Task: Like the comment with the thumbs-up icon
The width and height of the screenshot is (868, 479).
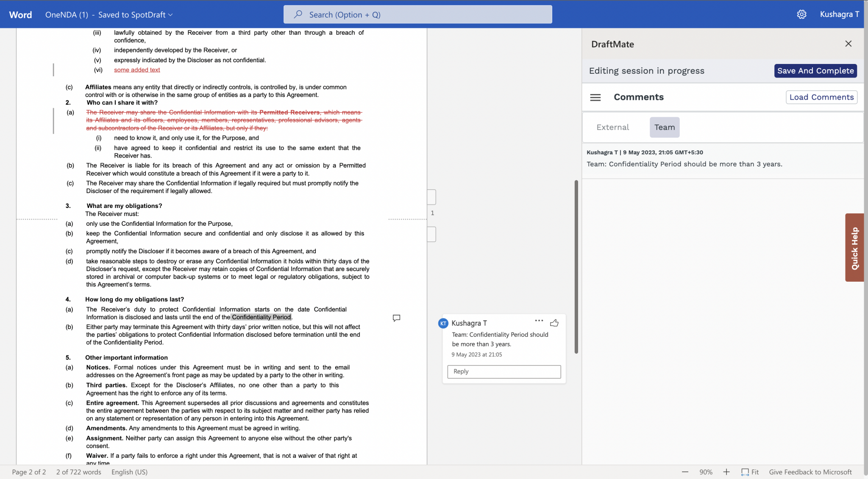Action: [x=554, y=323]
